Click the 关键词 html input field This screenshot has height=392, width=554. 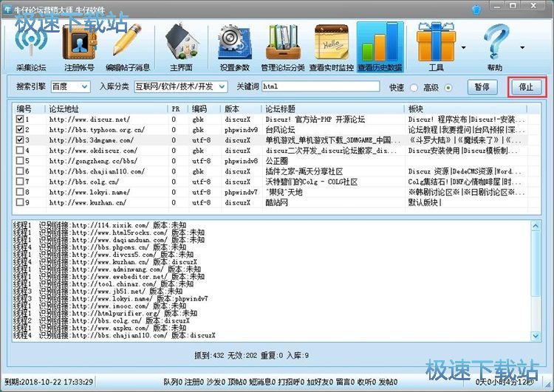tap(321, 86)
